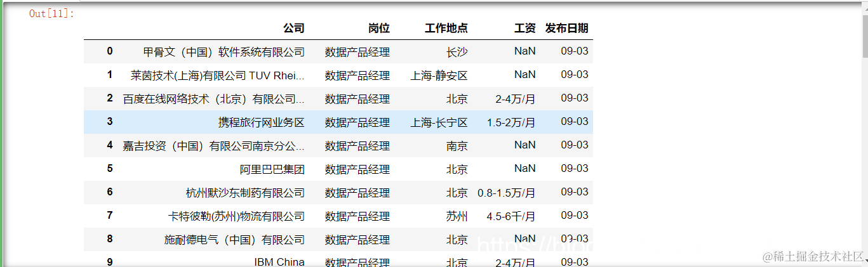868x267 pixels.
Task: Click the salary cell 0.8-1.5万/月
Action: coord(507,193)
